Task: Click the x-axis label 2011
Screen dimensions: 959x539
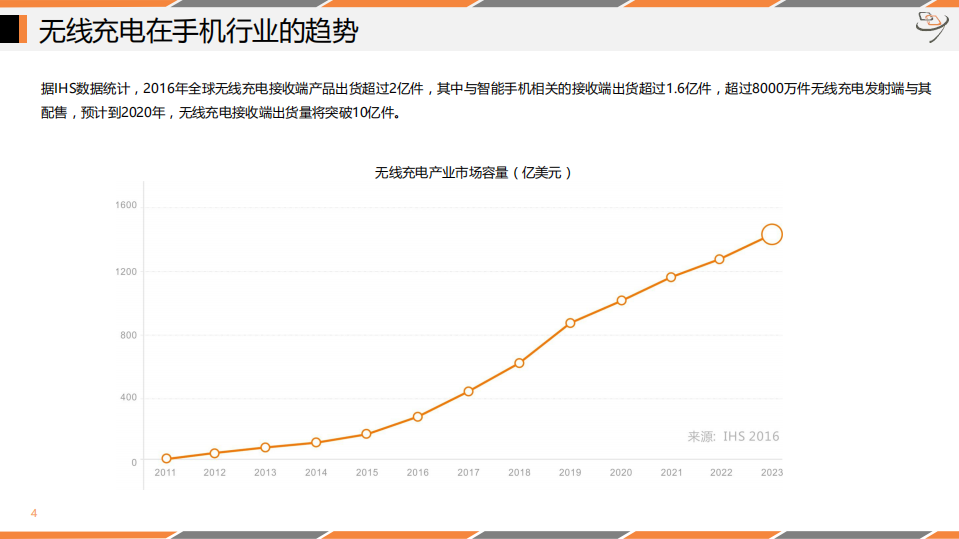Action: [x=165, y=472]
